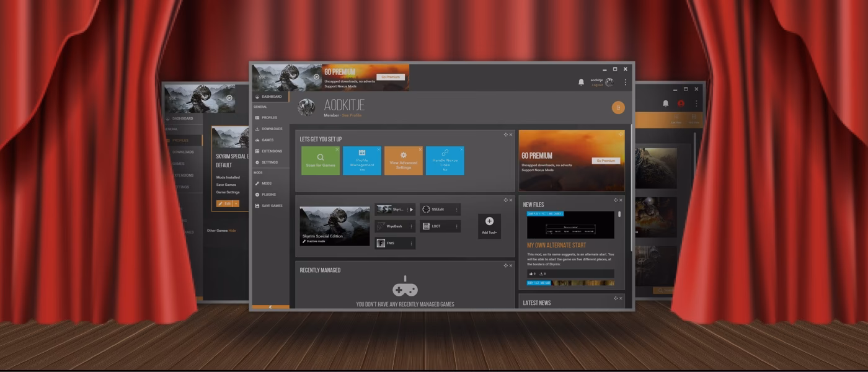Click the endorsements thumbs-up icon

click(531, 273)
